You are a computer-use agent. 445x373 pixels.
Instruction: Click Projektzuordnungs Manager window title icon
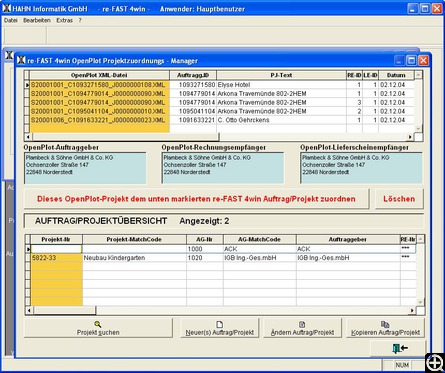click(21, 60)
